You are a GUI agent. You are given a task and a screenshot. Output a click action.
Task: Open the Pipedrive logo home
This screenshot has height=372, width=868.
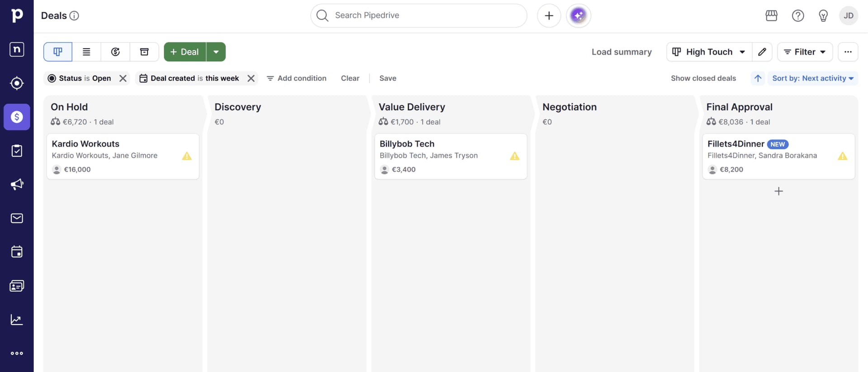[17, 15]
